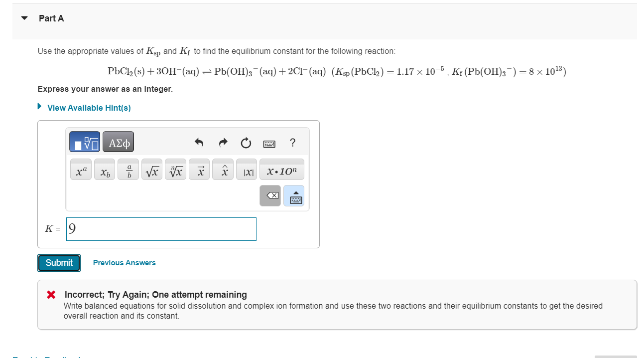Click the redo arrow in the equation editor
Image resolution: width=644 pixels, height=358 pixels.
click(x=222, y=143)
